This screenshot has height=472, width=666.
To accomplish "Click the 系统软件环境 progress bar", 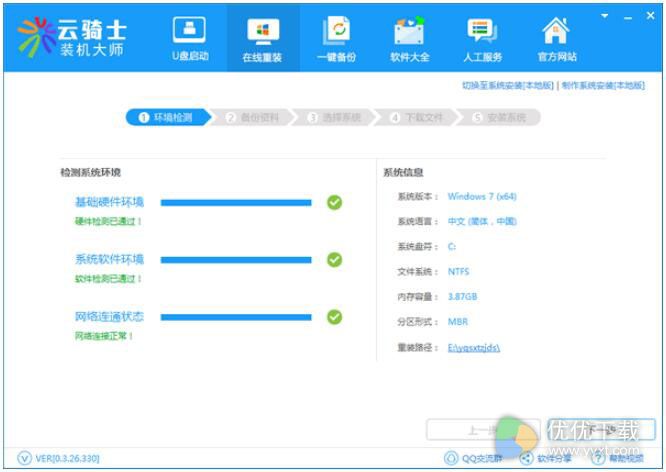I will [x=236, y=260].
